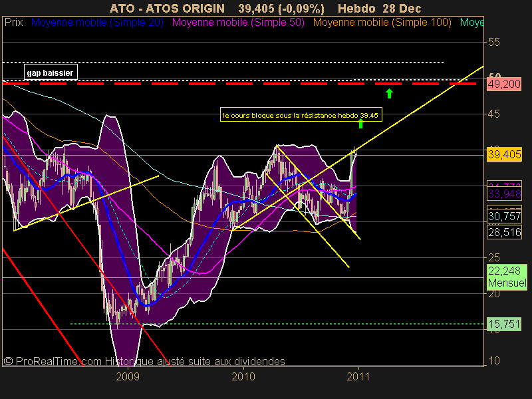This screenshot has width=532, height=399.
Task: Select 'Moyenne mobile (Simple 20)' legend label
Action: click(x=97, y=23)
